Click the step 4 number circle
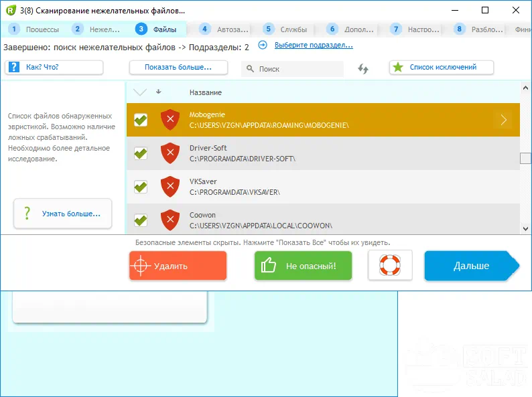This screenshot has height=397, width=532. pos(204,29)
